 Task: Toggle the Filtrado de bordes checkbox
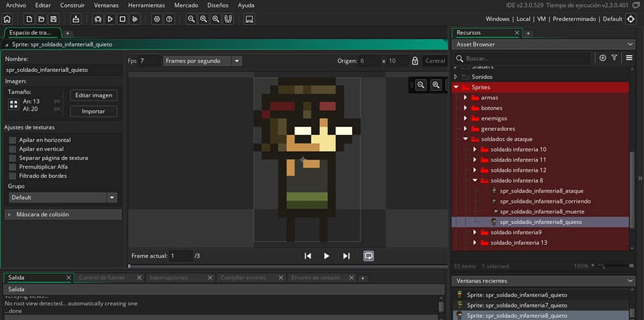(13, 176)
